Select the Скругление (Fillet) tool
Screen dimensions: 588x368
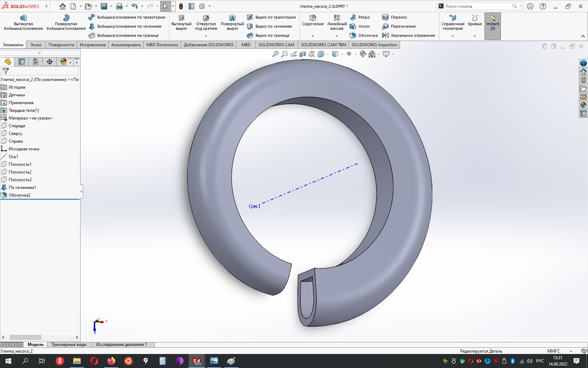click(x=313, y=21)
